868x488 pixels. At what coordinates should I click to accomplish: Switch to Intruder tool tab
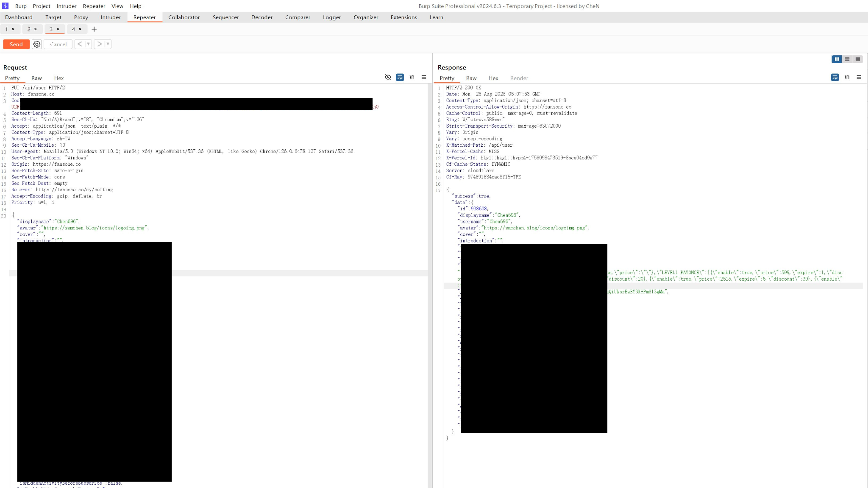[111, 17]
